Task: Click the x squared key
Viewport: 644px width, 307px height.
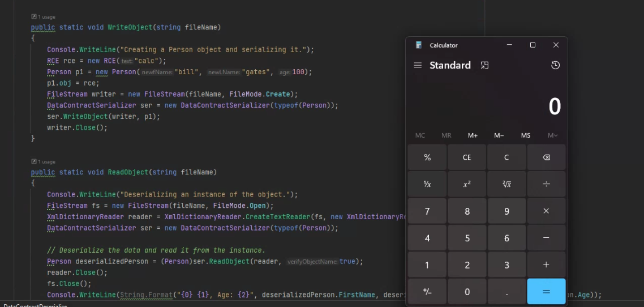Action: [x=467, y=184]
